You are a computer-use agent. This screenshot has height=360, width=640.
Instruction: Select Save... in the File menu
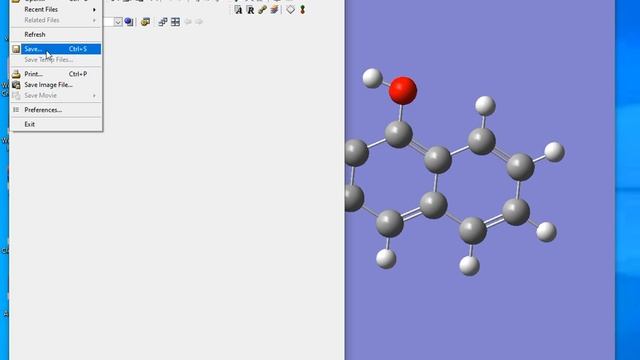pos(56,49)
